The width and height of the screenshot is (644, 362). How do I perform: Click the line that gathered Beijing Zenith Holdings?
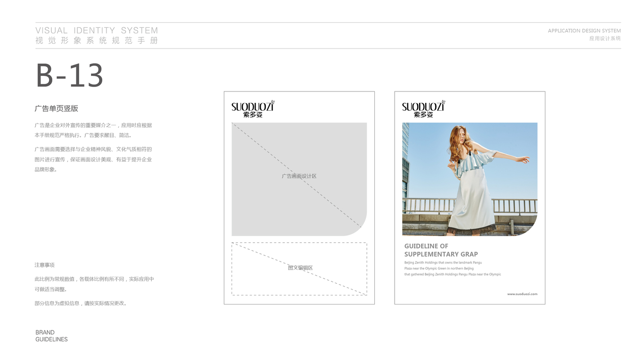(453, 274)
